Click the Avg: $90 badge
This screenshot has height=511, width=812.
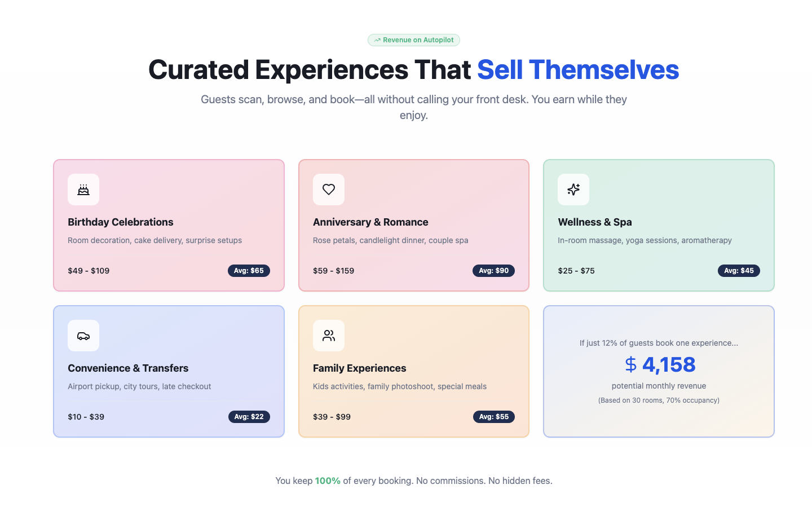493,271
